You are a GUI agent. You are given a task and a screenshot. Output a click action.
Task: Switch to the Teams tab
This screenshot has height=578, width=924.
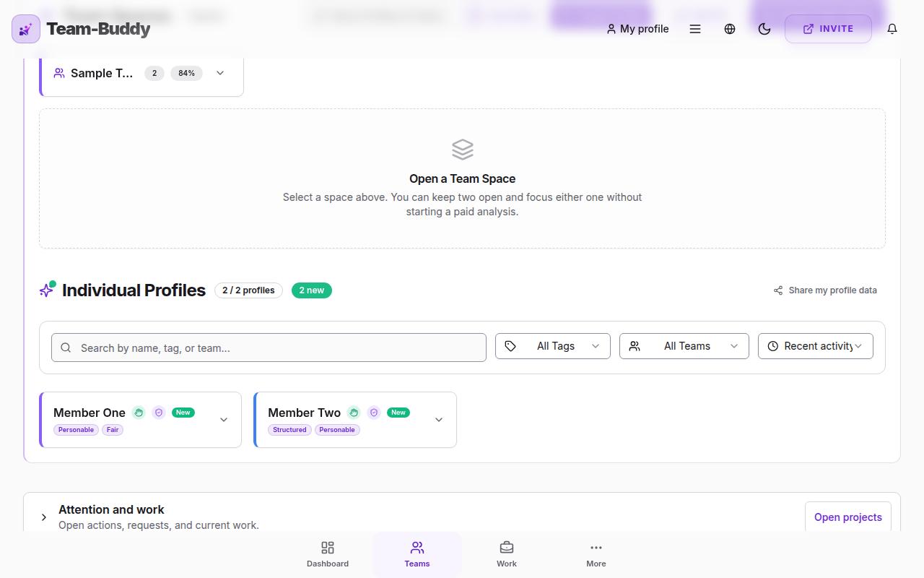pyautogui.click(x=417, y=554)
